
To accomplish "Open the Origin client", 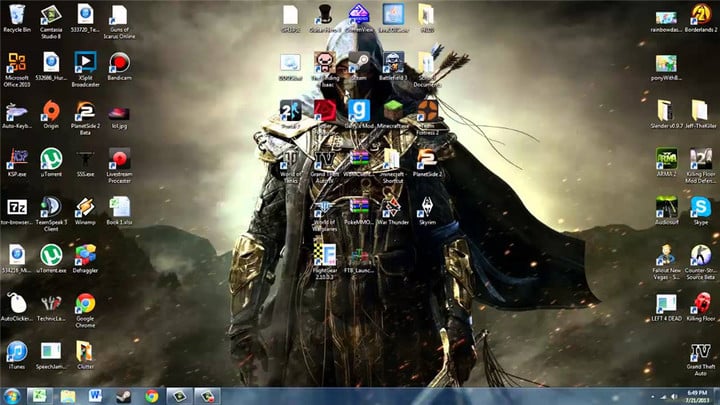I will pos(51,114).
